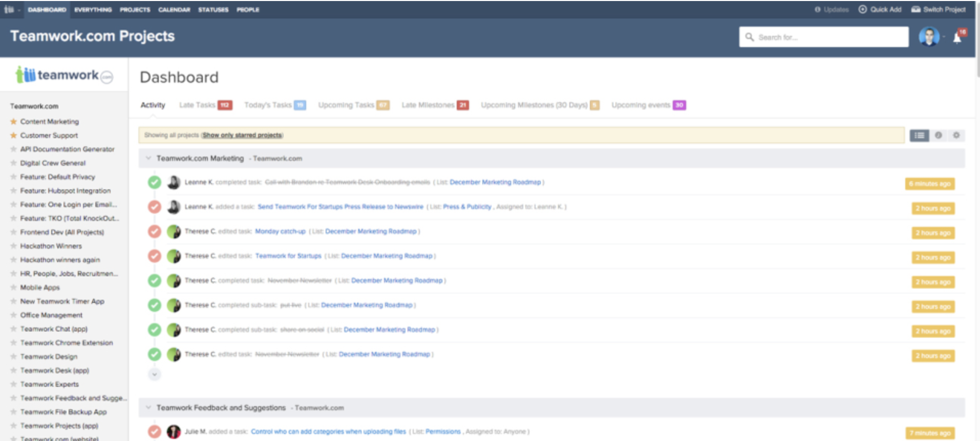Viewport: 980px width, 441px height.
Task: Collapse the Teamwork.com Marketing section
Action: click(x=148, y=159)
